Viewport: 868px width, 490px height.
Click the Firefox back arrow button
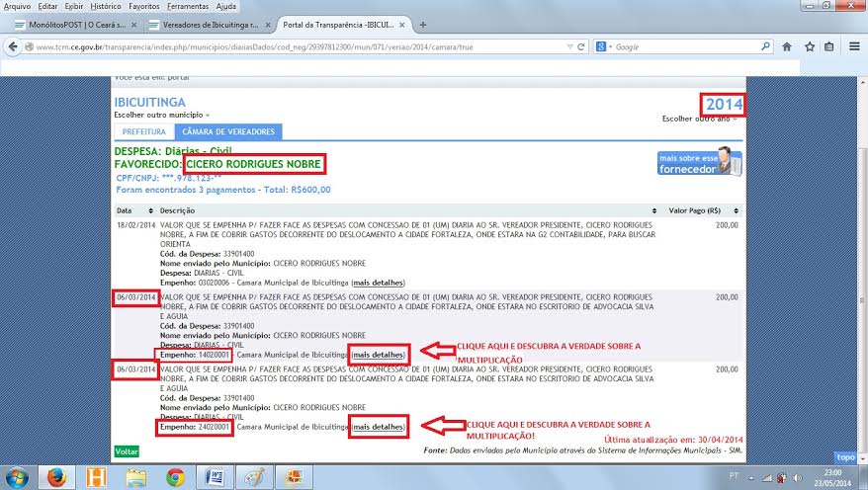click(x=13, y=45)
